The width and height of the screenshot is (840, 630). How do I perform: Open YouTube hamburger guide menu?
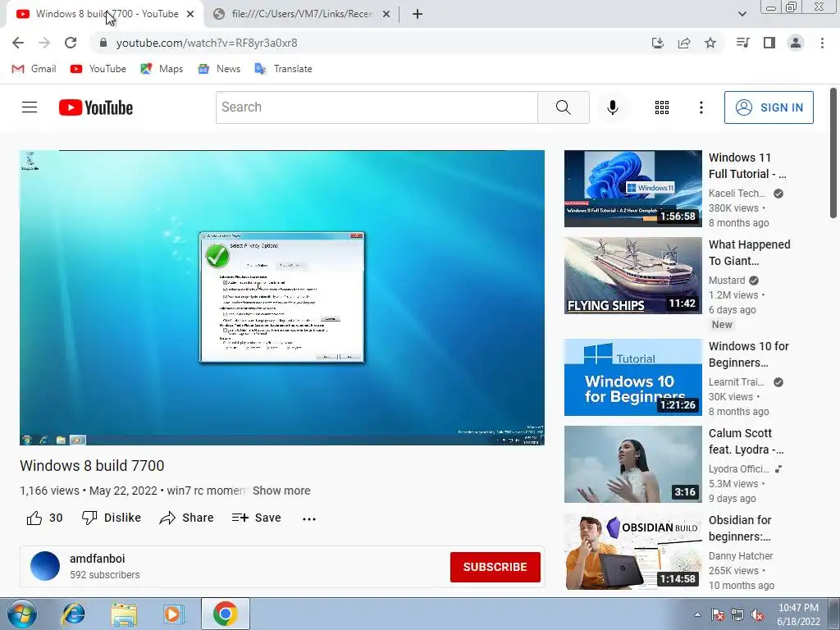point(30,107)
